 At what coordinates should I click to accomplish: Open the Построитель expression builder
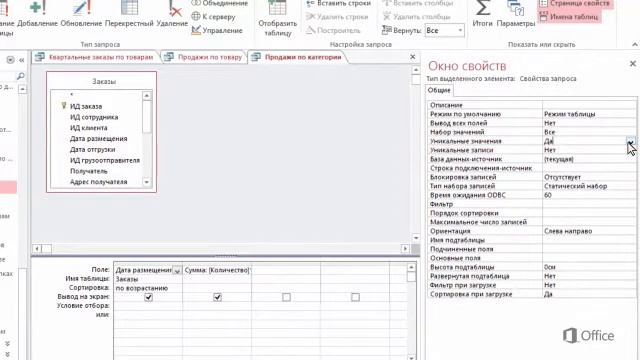(x=333, y=30)
